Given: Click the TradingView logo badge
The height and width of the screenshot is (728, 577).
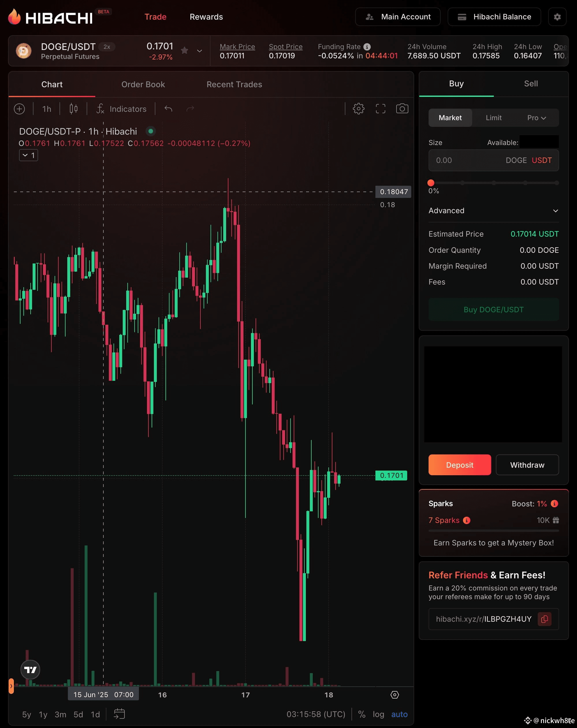Looking at the screenshot, I should tap(30, 670).
